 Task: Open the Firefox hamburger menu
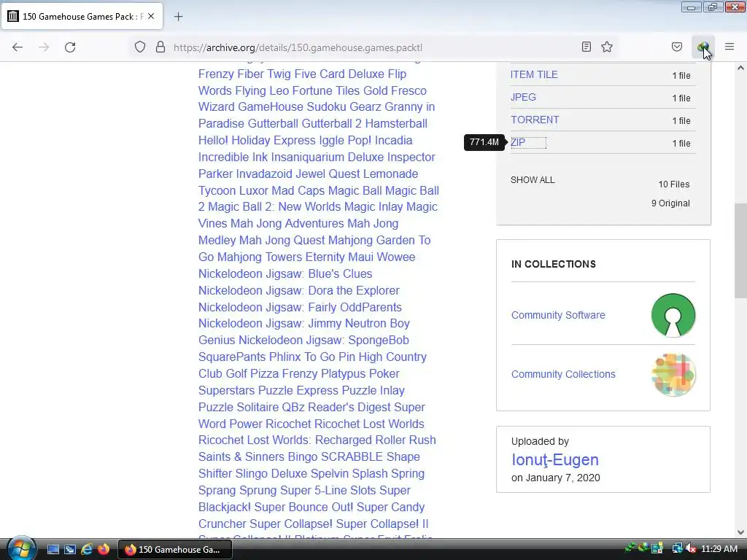click(x=729, y=47)
